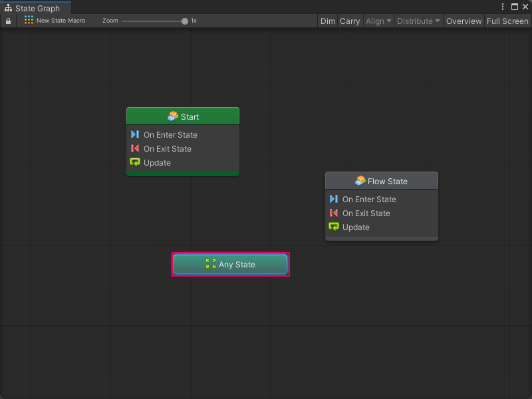
Task: Click the On Exit State icon in Flow State
Action: (334, 213)
